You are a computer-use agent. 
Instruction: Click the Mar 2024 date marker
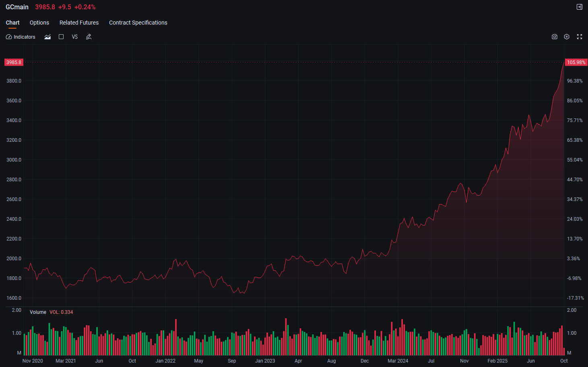pos(398,361)
